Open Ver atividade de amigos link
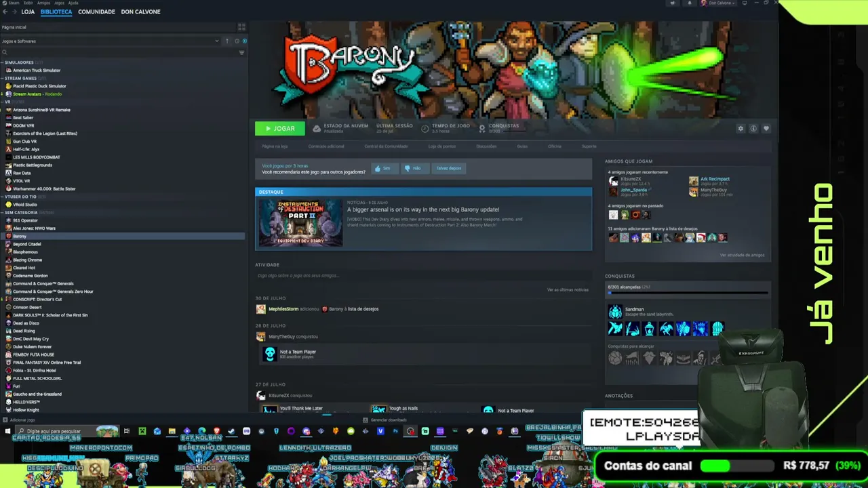Viewport: 868px width, 488px height. point(742,256)
